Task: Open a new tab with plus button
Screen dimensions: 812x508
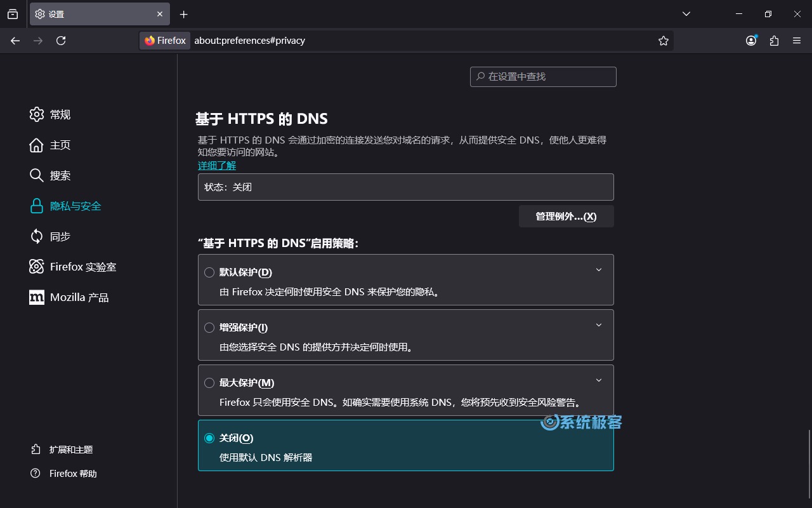Action: (x=183, y=14)
